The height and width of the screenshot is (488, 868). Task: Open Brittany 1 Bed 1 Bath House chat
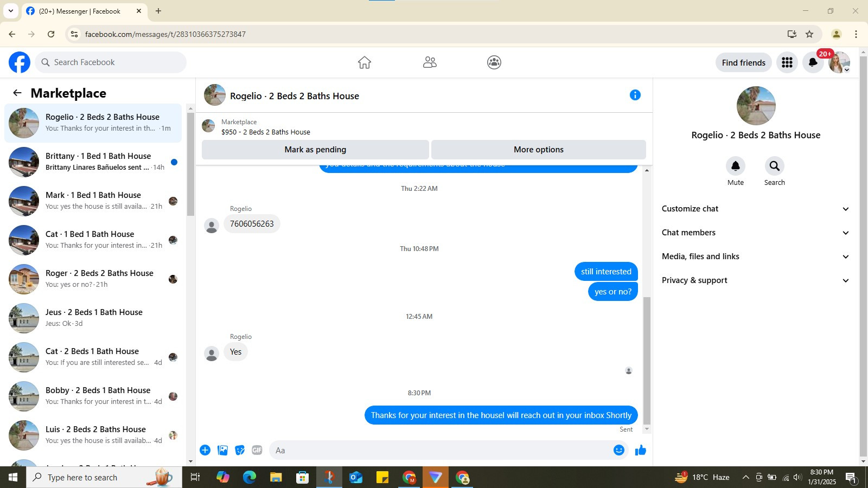(x=93, y=162)
